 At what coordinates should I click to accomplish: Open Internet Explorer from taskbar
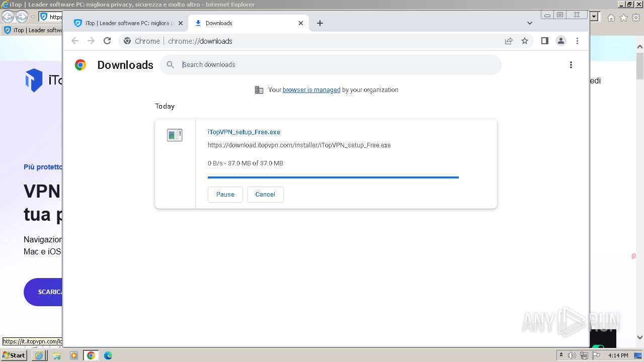(39, 355)
